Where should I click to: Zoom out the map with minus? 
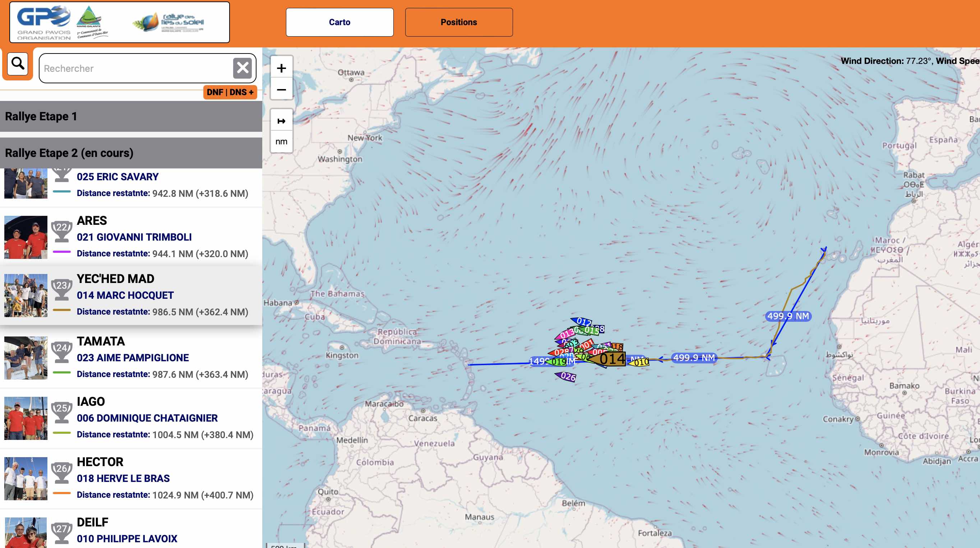pyautogui.click(x=281, y=90)
